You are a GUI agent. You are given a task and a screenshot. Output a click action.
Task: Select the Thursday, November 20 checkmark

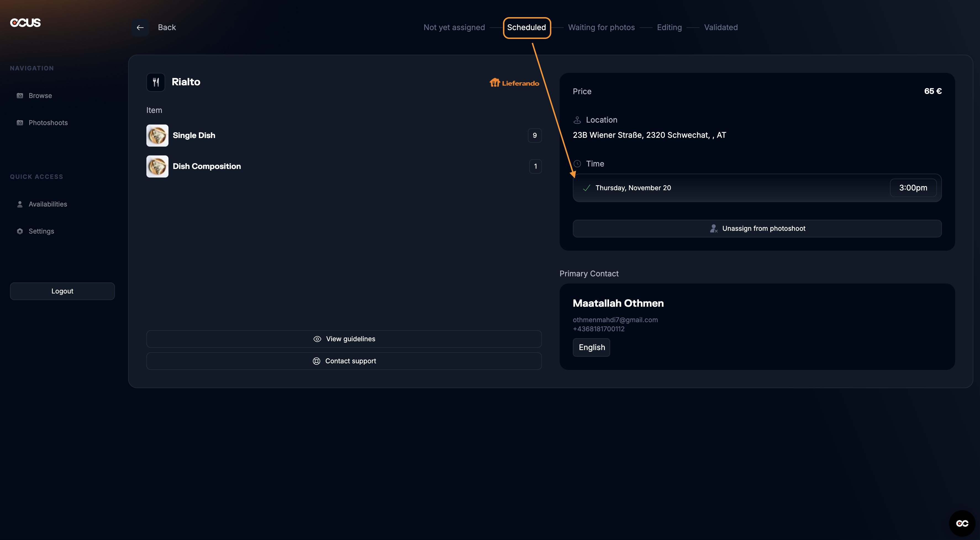[587, 188]
